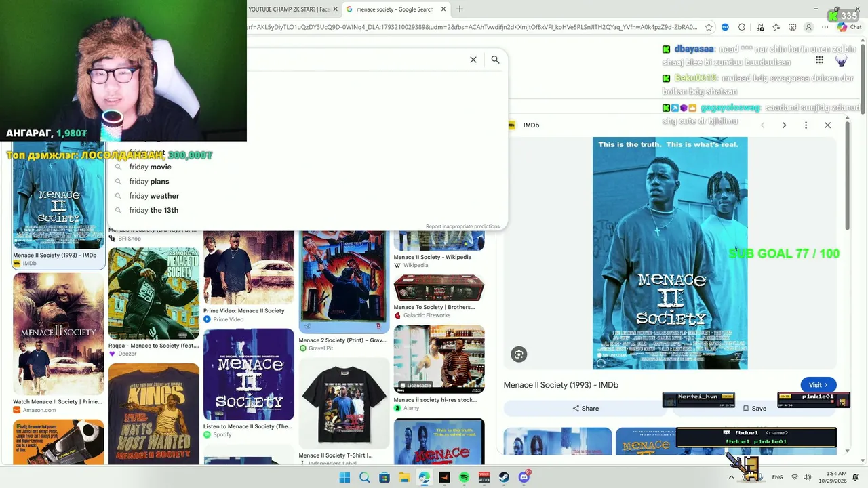Click the Share button below the image

click(585, 408)
